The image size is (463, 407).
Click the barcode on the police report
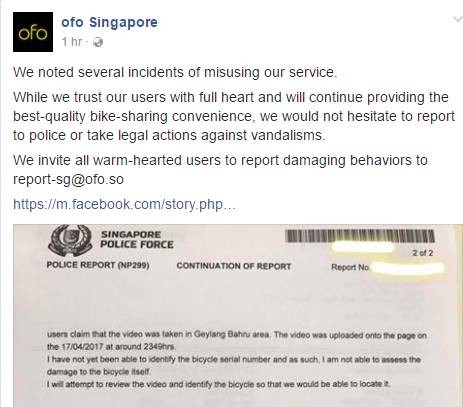point(360,236)
